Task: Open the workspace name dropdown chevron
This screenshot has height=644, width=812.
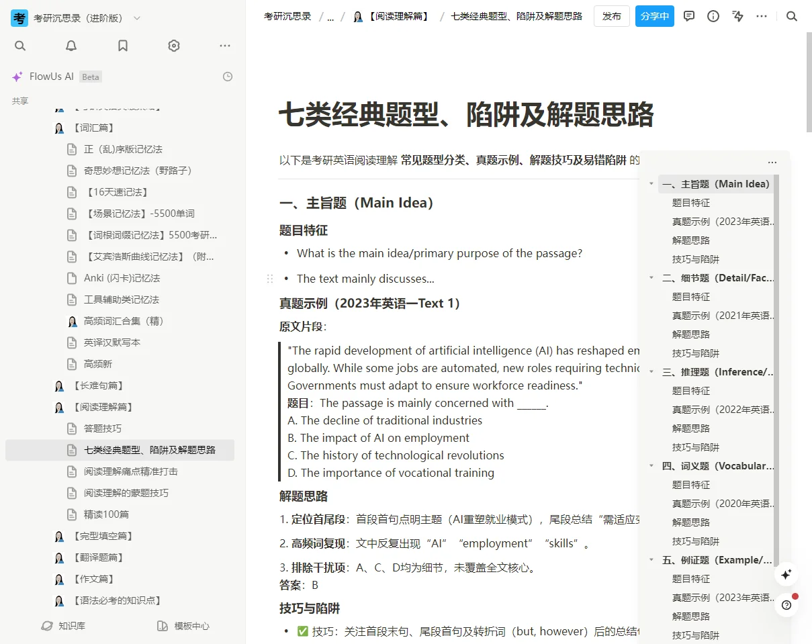Action: [x=137, y=18]
